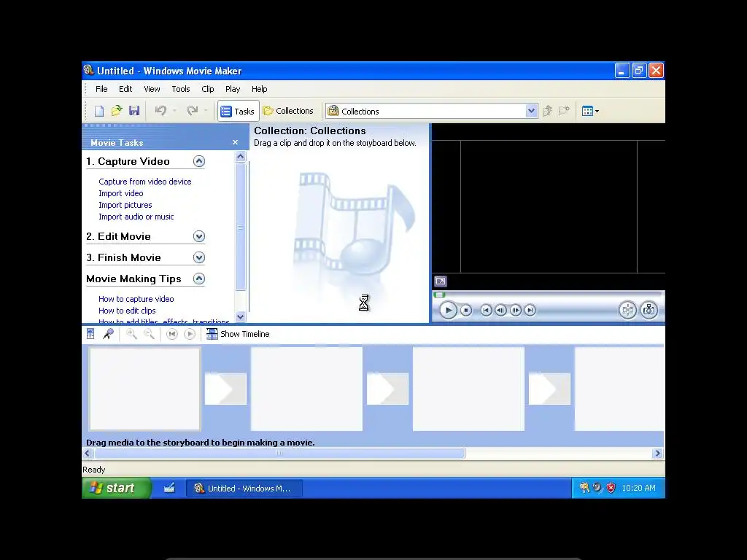Click the preview monitor Play button
This screenshot has width=747, height=560.
448,310
